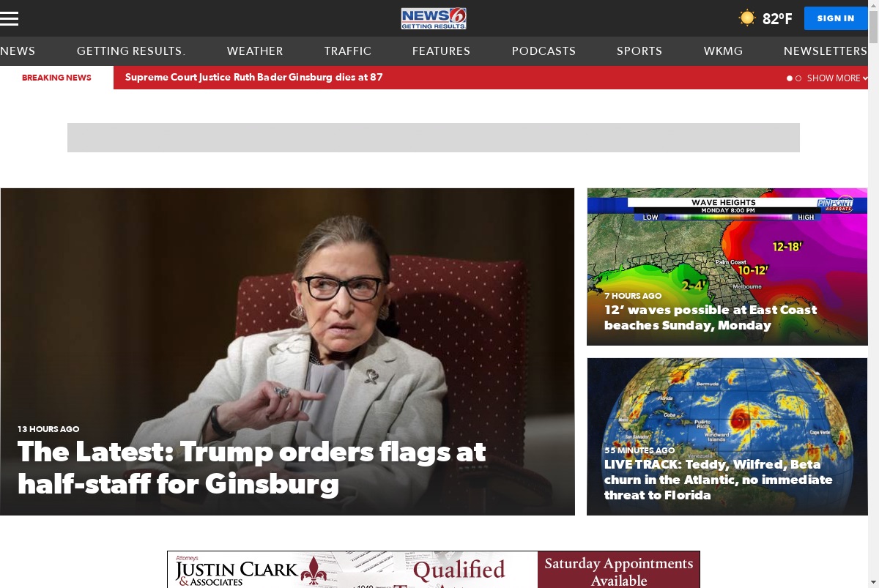The height and width of the screenshot is (588, 879).
Task: Select the first breaking news dot
Action: pyautogui.click(x=790, y=78)
